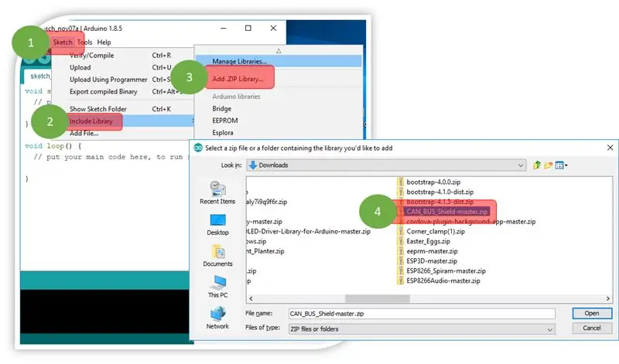Select Upload Using Programmer
This screenshot has height=364, width=619.
click(108, 80)
